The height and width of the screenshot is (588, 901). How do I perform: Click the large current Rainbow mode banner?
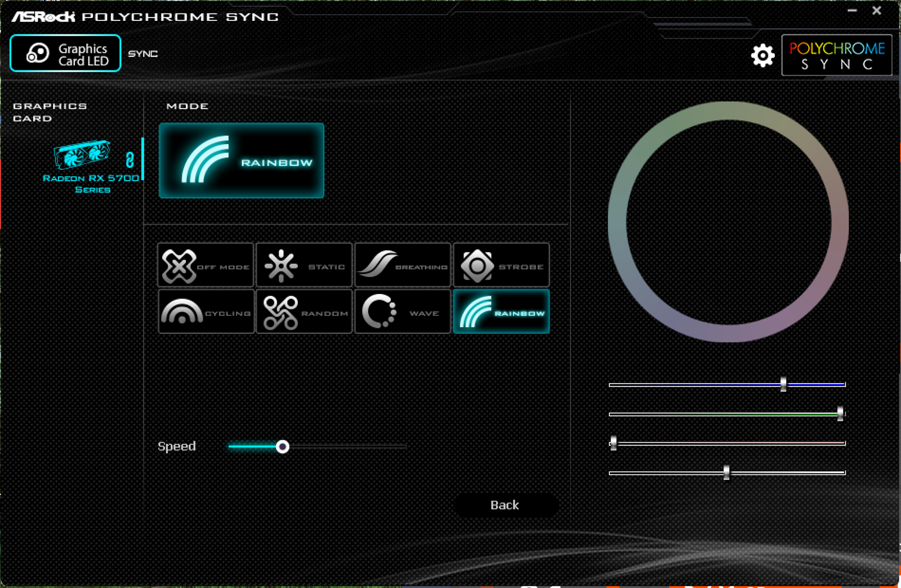click(242, 161)
